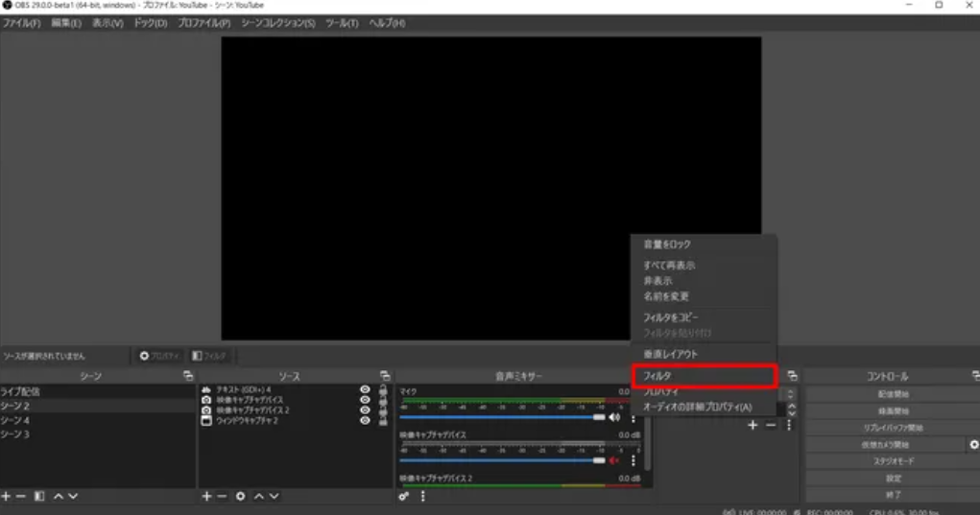Mute the マイク speaker icon

click(614, 418)
